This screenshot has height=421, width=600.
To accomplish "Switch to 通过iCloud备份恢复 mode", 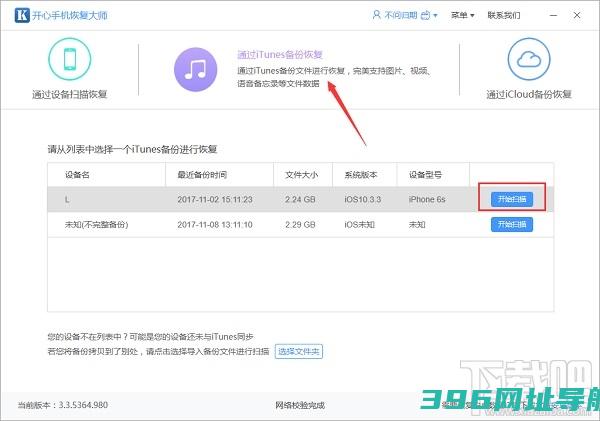I will tap(529, 94).
